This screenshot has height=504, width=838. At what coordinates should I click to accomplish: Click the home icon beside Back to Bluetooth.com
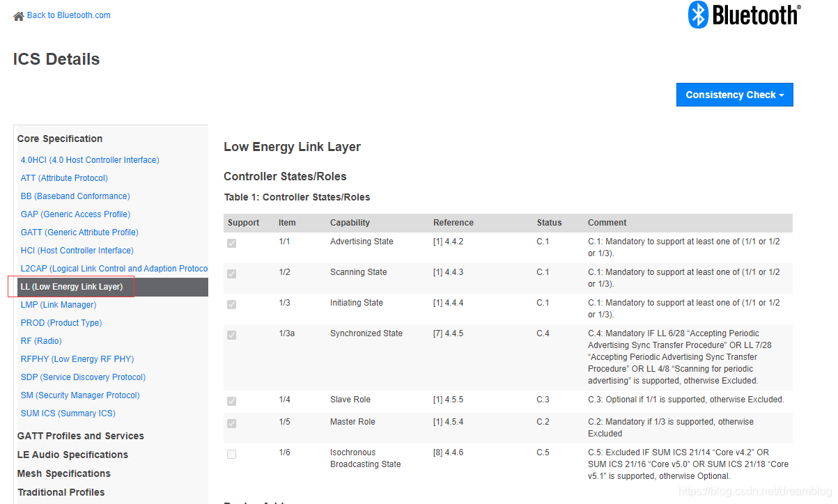tap(19, 16)
